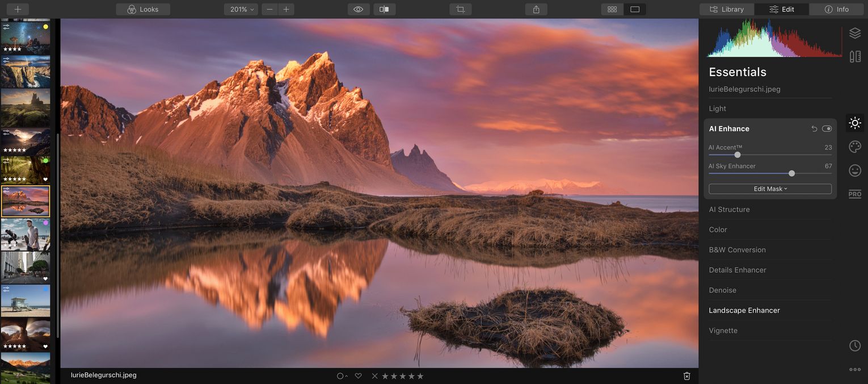Select the lifeguard tower thumbnail in filmstrip

pyautogui.click(x=26, y=300)
